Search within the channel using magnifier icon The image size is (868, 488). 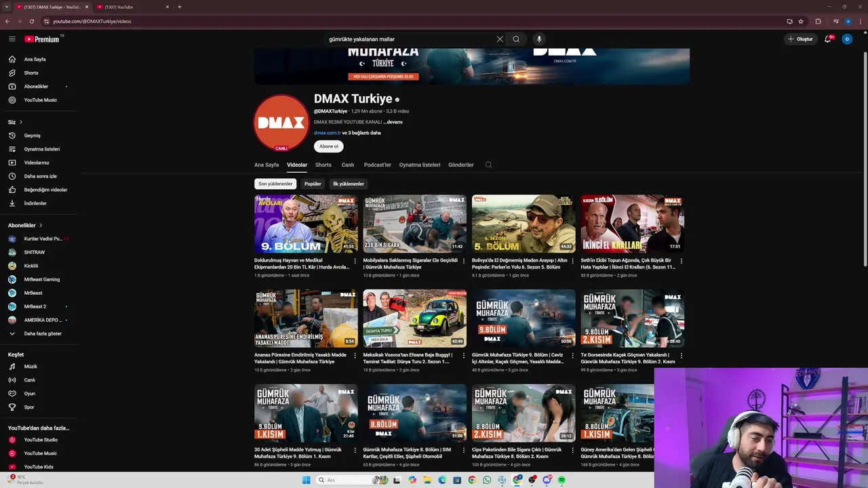click(488, 165)
